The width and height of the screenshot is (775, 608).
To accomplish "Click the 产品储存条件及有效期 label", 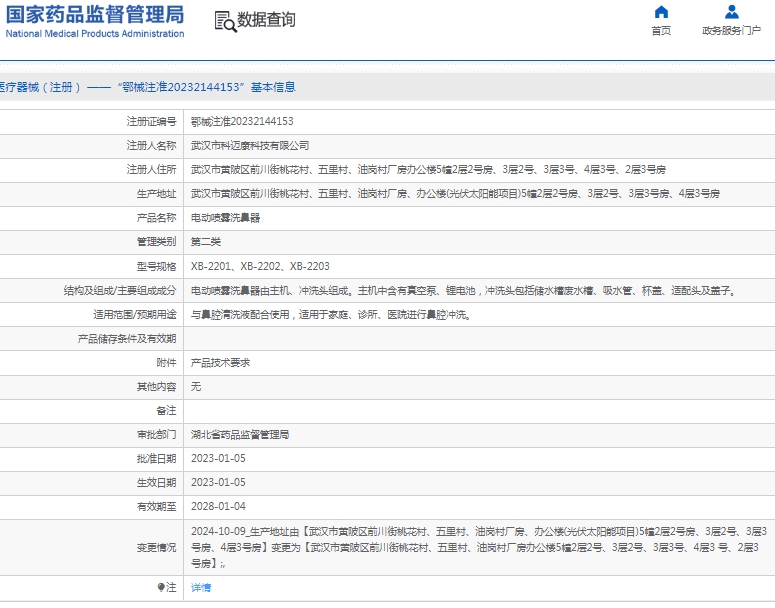I will click(127, 339).
